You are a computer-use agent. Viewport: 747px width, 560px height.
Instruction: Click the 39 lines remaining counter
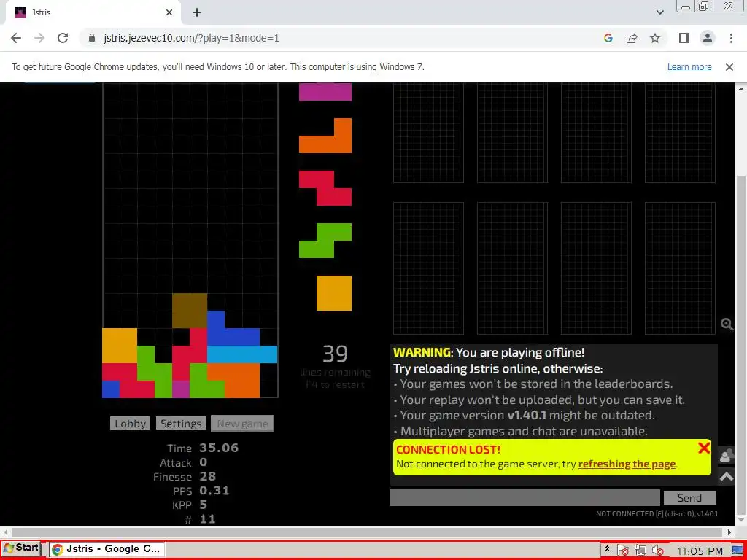click(x=335, y=354)
